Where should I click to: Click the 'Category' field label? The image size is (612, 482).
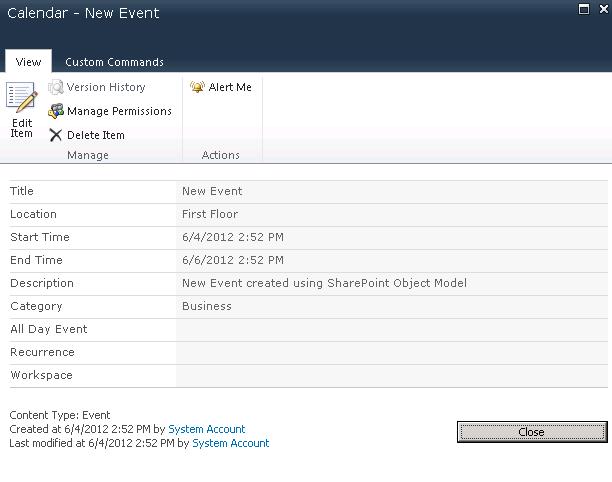[x=36, y=306]
